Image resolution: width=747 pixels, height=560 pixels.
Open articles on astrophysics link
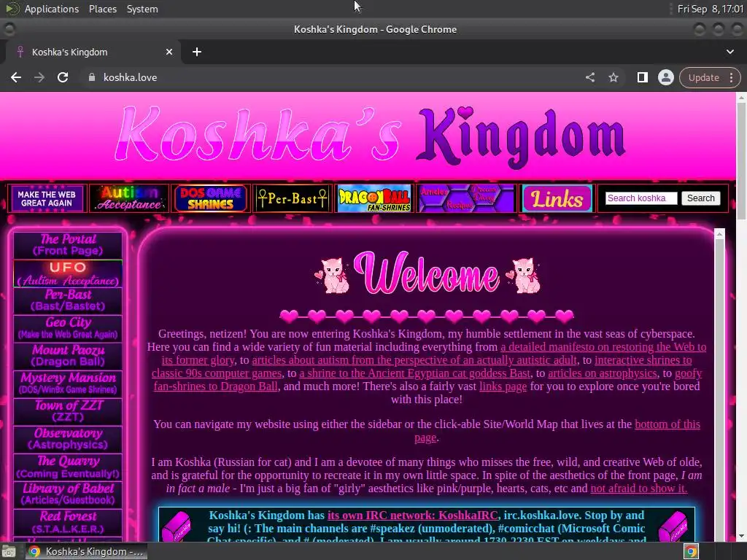pos(602,373)
